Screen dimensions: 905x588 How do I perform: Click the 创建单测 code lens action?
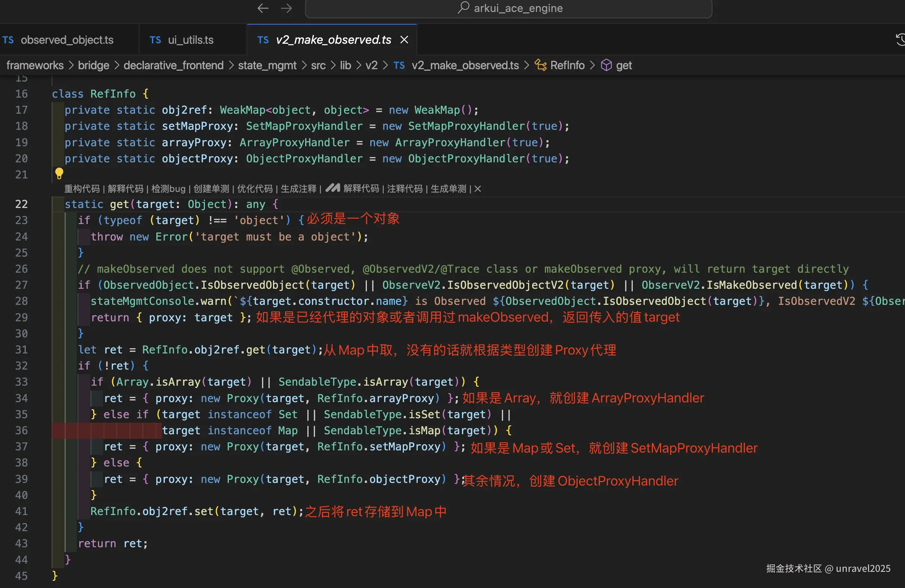point(211,189)
